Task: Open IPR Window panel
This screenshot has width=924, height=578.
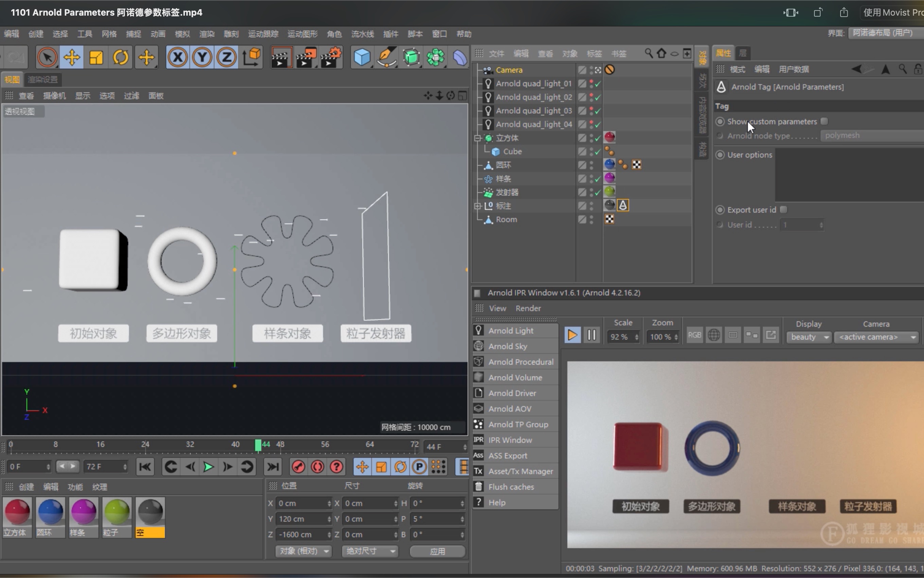Action: 510,439
